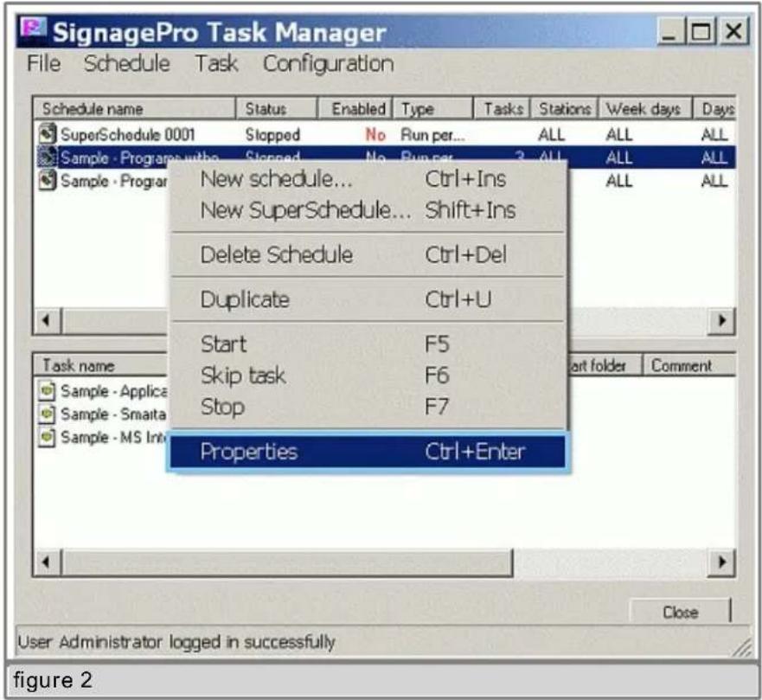Choose New schedule... from context menu
The image size is (762, 700).
(368, 179)
